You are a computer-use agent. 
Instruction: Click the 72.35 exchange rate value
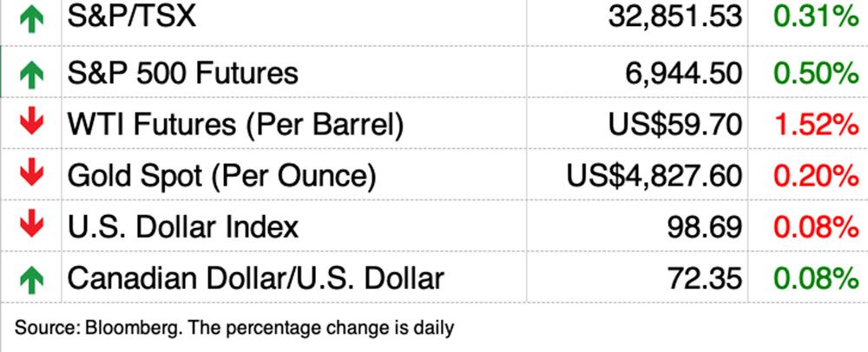point(706,278)
